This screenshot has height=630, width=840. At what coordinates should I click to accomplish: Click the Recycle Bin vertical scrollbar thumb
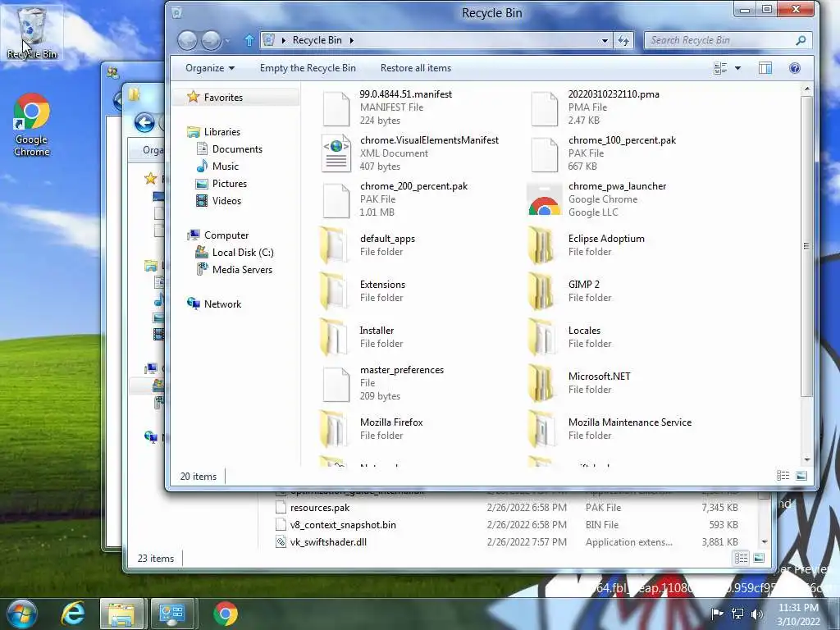tap(806, 246)
